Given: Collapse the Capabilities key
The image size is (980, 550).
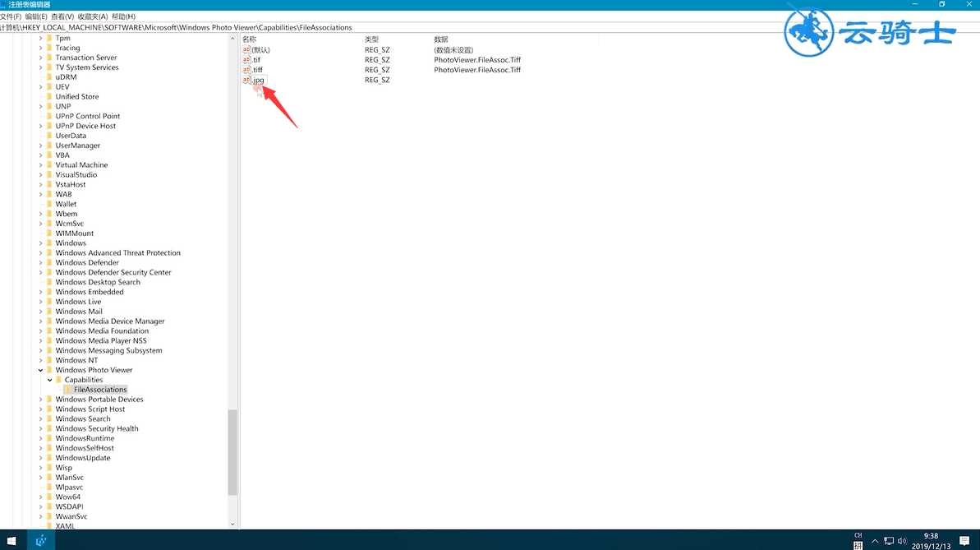Looking at the screenshot, I should point(50,380).
